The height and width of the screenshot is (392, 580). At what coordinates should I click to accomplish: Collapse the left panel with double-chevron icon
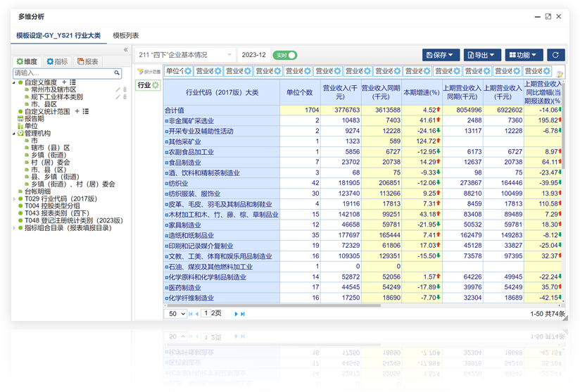(x=126, y=50)
